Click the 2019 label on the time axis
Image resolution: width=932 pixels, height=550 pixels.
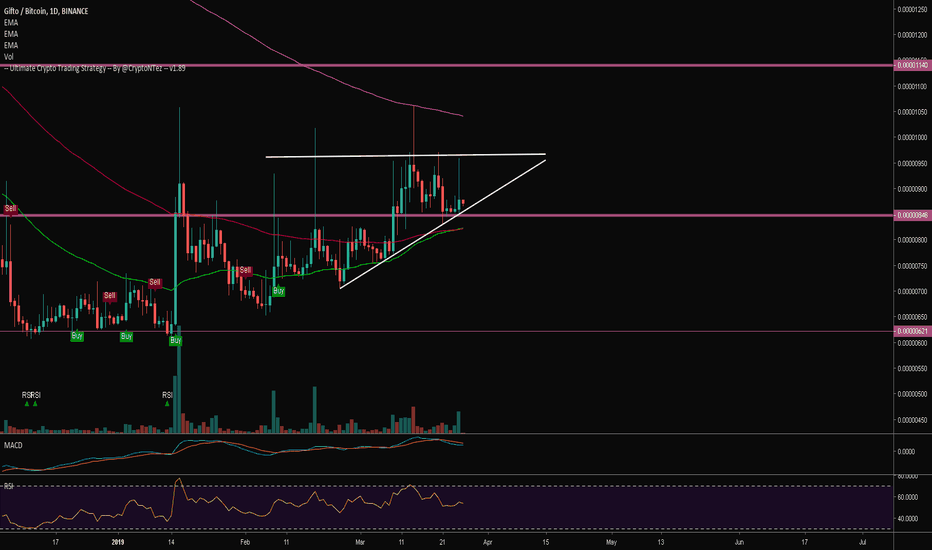(118, 542)
